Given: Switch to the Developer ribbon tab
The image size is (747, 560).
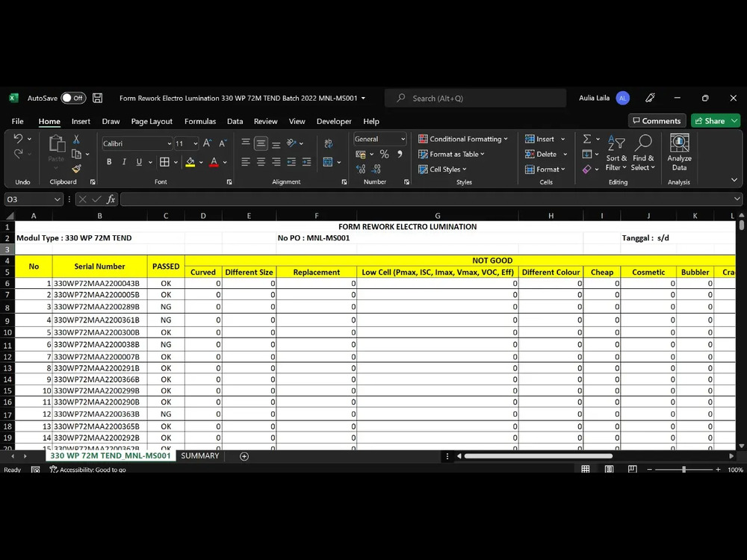Looking at the screenshot, I should tap(333, 121).
